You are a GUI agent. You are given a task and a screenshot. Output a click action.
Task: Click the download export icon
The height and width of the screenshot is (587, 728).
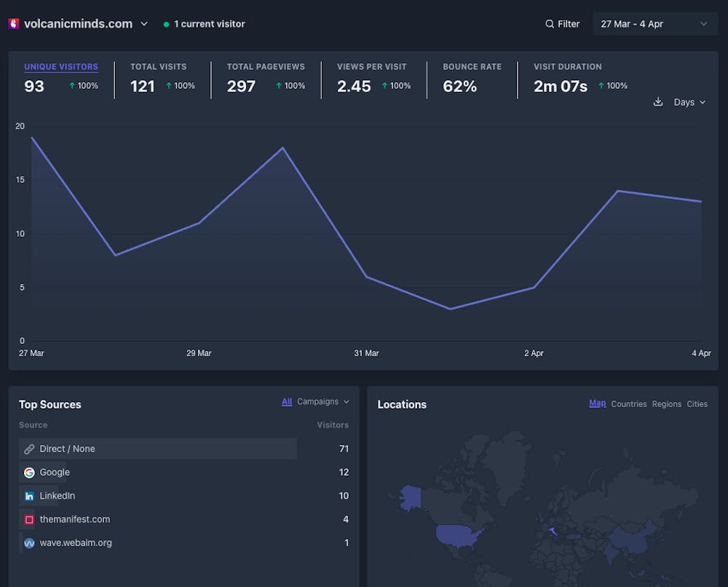click(658, 102)
